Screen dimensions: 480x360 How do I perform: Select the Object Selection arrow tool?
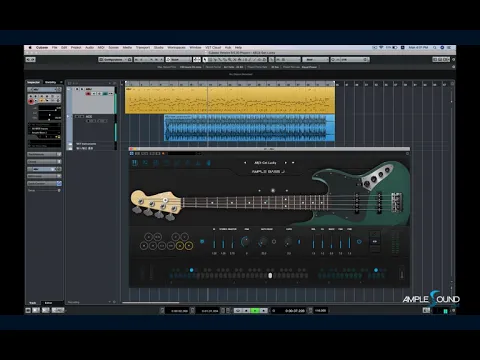(x=205, y=60)
